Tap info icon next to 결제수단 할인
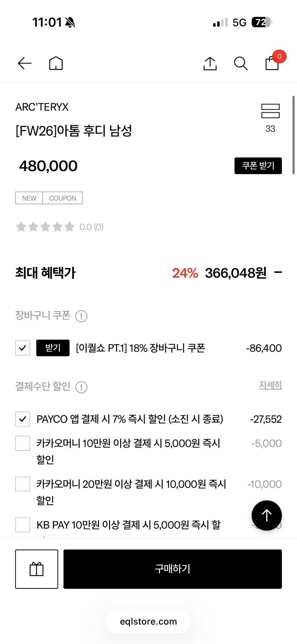Image resolution: width=297 pixels, height=644 pixels. coord(81,387)
